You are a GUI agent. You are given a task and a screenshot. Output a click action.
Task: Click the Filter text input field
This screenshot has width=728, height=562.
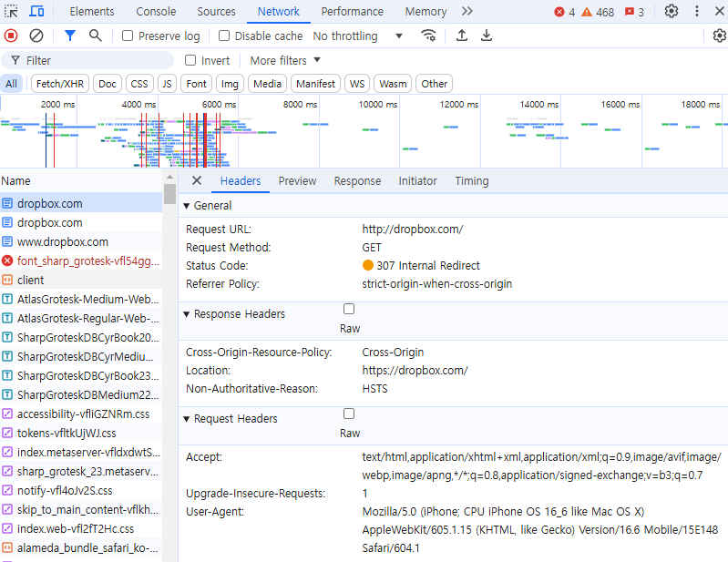click(87, 60)
